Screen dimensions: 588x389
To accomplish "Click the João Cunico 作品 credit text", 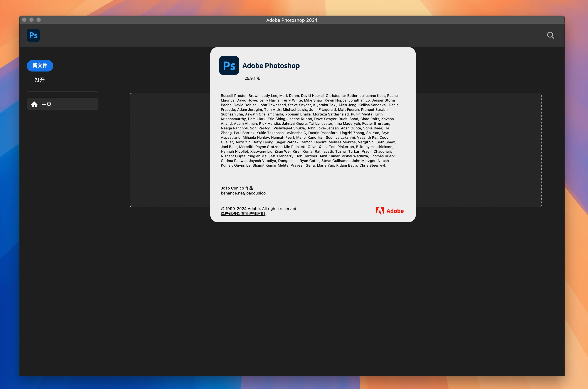I will pos(237,188).
